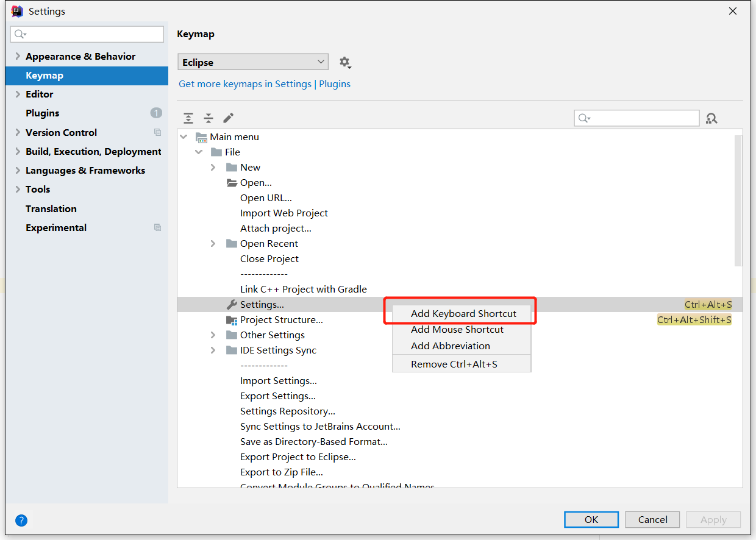Click the OK button
The image size is (756, 540).
coord(591,519)
